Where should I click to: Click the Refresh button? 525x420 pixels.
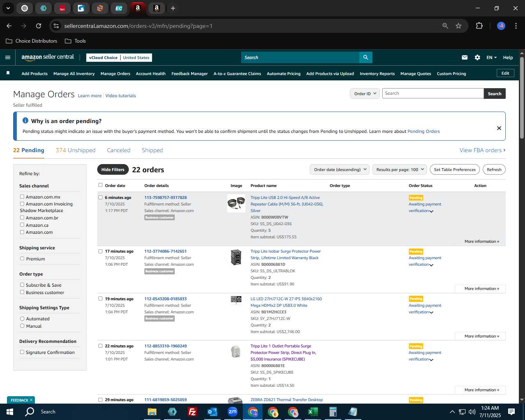pos(494,169)
